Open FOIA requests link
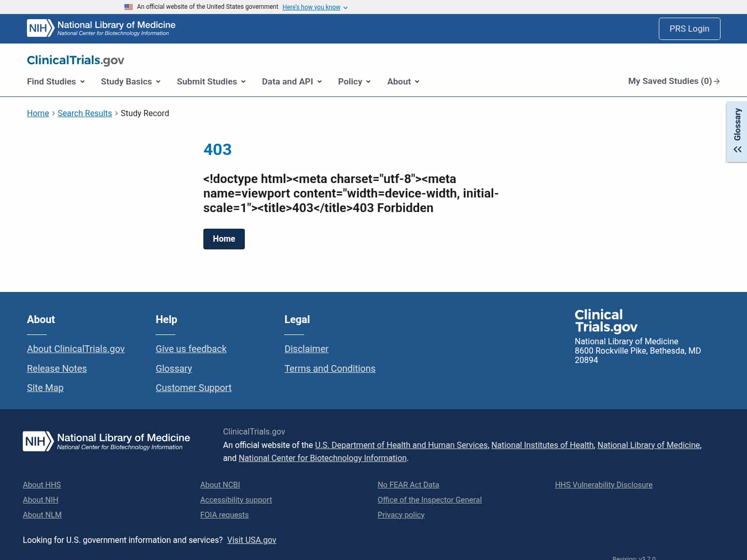Viewport: 747px width, 560px height. 225,515
